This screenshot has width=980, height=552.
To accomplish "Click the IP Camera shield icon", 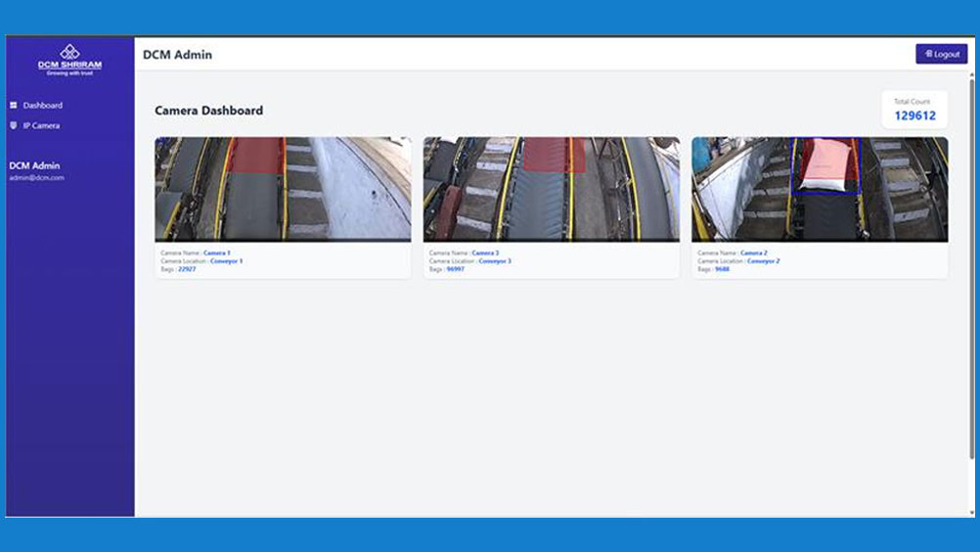I will pos(14,125).
